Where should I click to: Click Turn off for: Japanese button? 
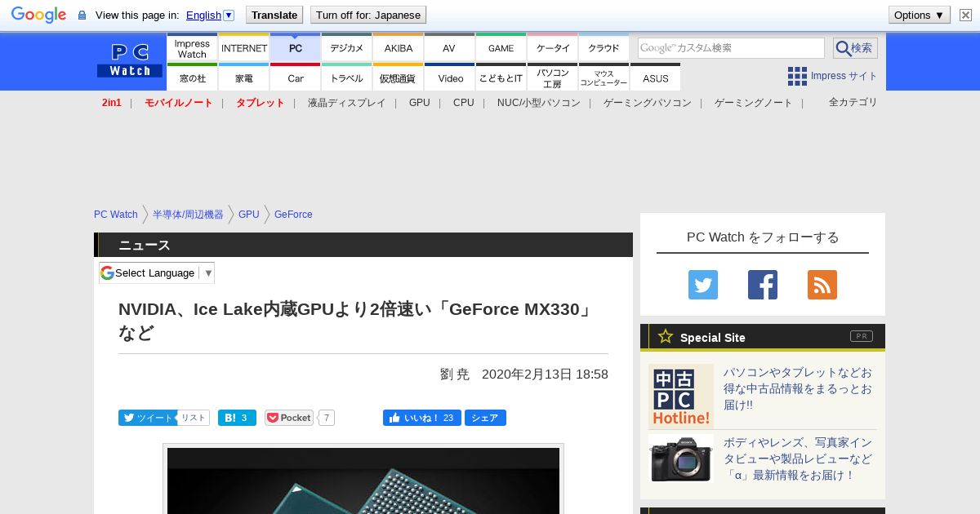pos(368,15)
